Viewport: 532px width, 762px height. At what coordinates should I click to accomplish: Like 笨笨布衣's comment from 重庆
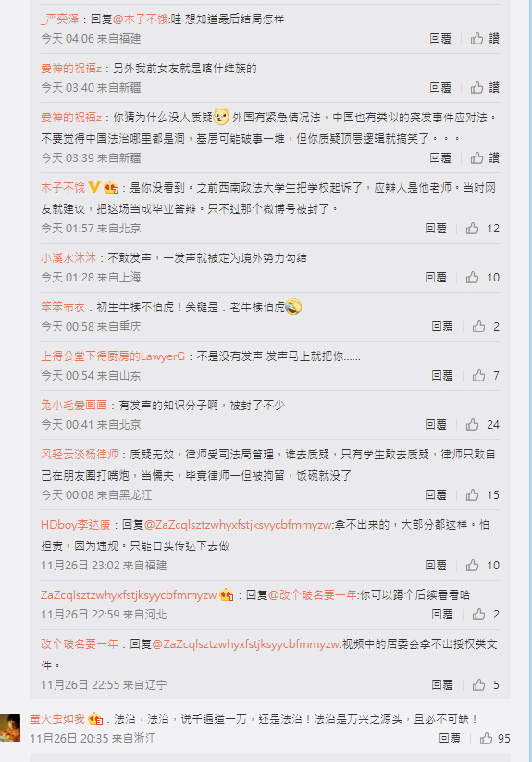tap(486, 327)
